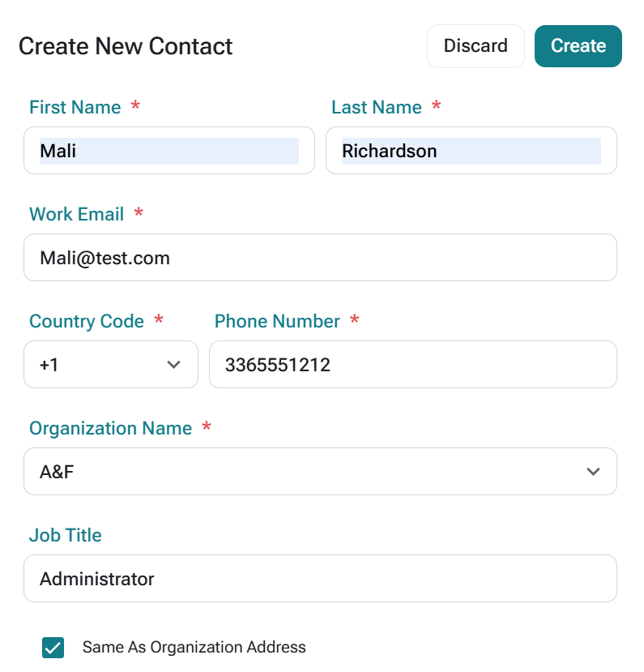Viewport: 644px width, 672px height.
Task: Focus the Job Title field showing Administrator
Action: (x=320, y=579)
